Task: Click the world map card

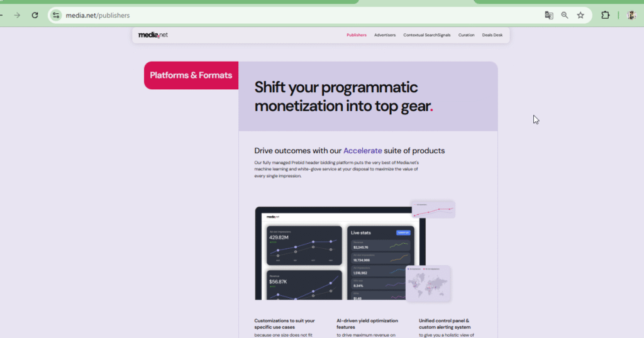Action: coord(428,283)
